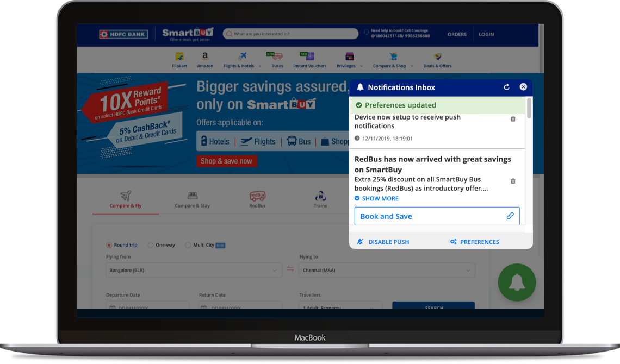The height and width of the screenshot is (364, 620).
Task: Click the green notification bell button
Action: (517, 283)
